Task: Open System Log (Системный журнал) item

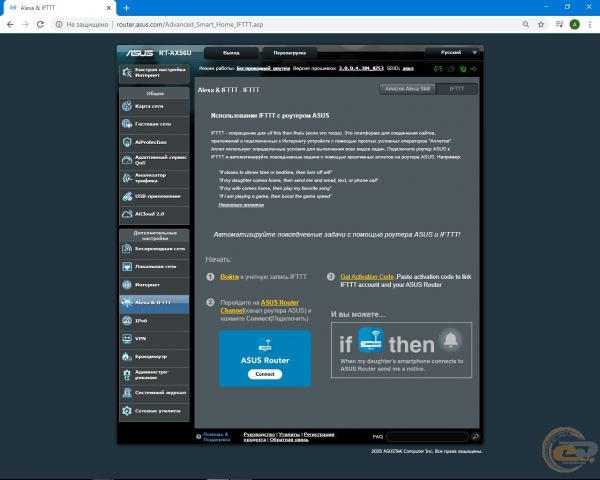Action: point(154,393)
